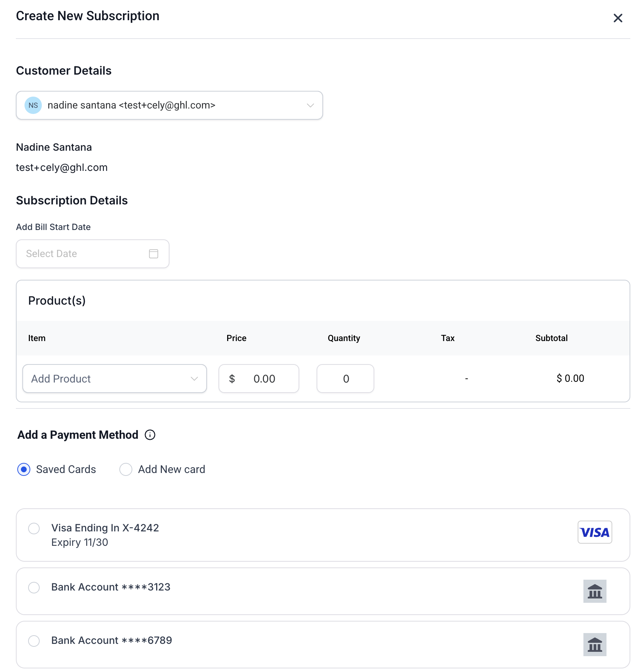Click the NS avatar in customer selector
Screen dimensions: 644x672
(33, 105)
